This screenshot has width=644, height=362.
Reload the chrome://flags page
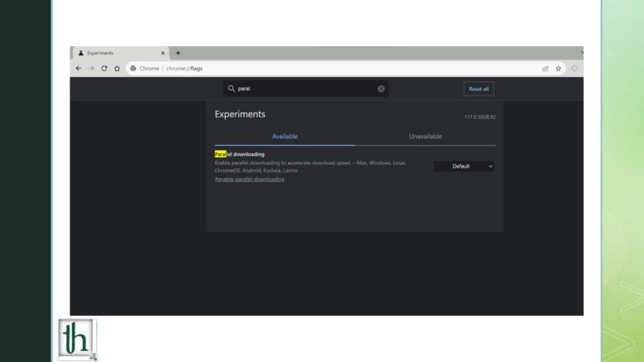(x=104, y=69)
